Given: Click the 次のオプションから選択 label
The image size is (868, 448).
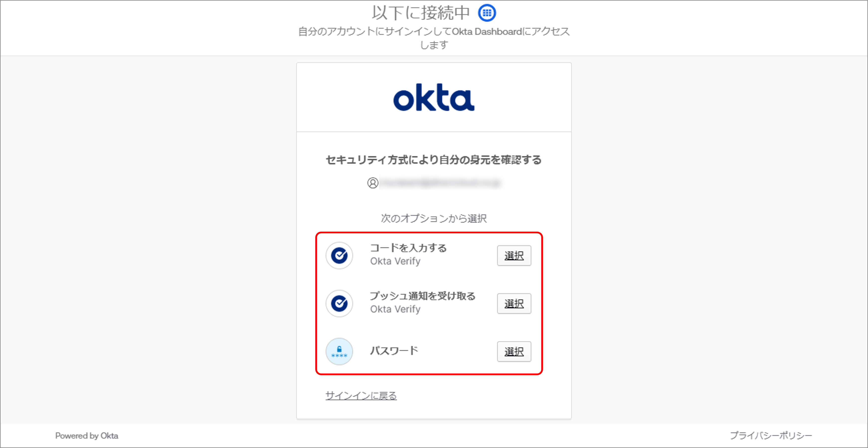Looking at the screenshot, I should pyautogui.click(x=434, y=218).
